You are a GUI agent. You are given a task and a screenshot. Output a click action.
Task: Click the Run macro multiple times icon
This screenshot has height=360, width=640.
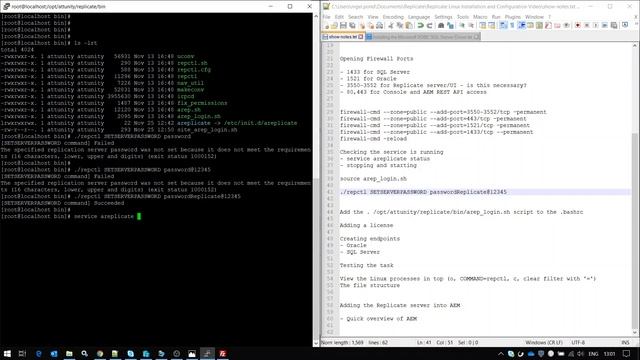604,25
